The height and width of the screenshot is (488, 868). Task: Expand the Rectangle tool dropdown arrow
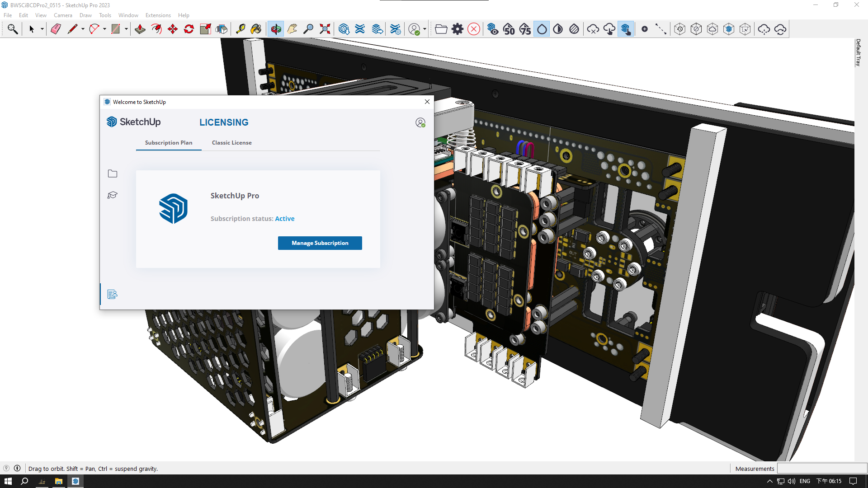[x=126, y=29]
